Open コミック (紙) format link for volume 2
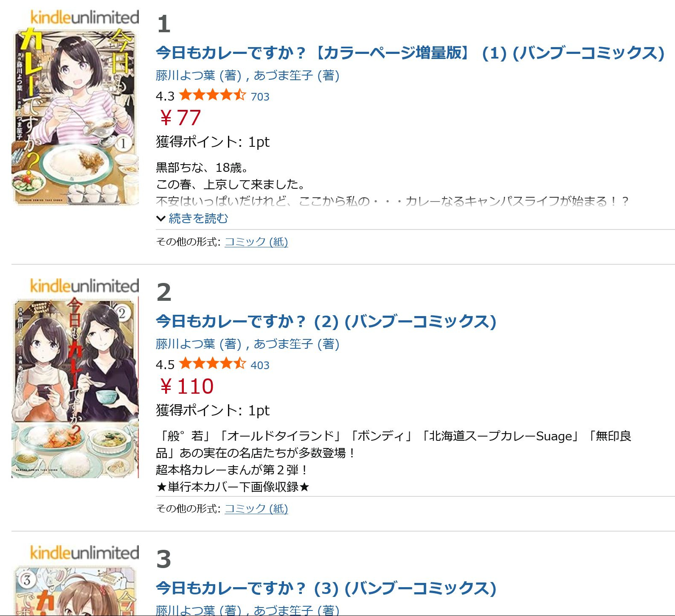 (x=256, y=509)
